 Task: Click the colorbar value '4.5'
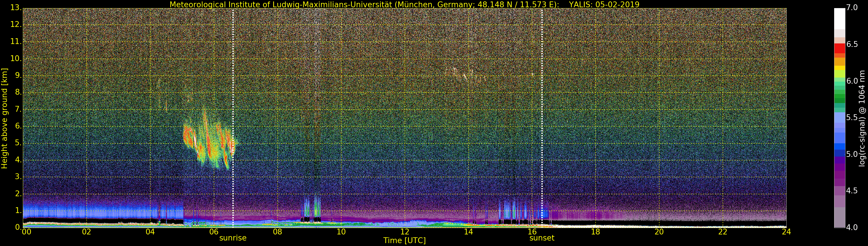(852, 191)
